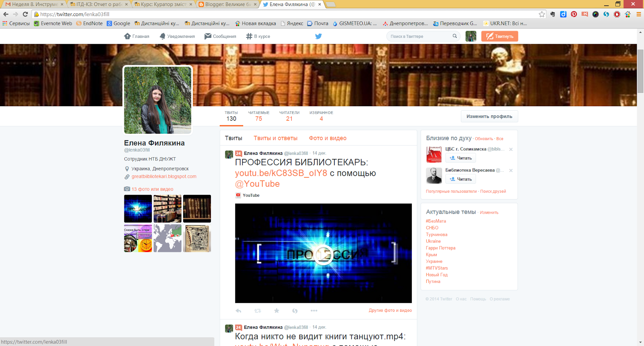Open trending topic #MTVStars

point(437,268)
